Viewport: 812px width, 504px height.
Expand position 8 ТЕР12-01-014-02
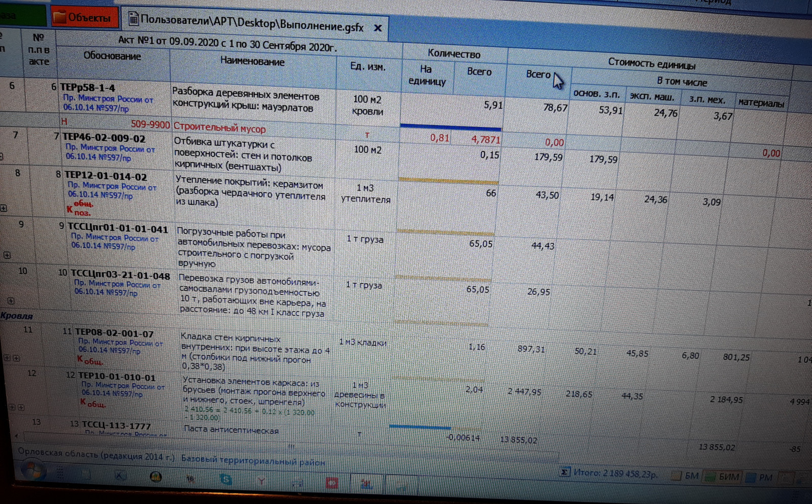click(4, 208)
